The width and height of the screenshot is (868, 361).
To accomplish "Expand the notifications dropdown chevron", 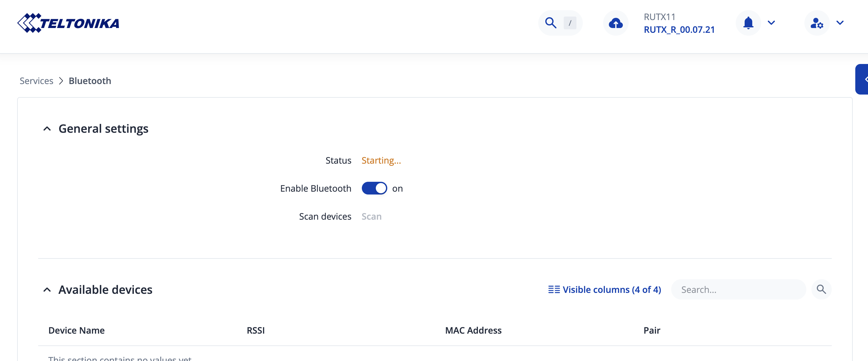I will click(771, 23).
